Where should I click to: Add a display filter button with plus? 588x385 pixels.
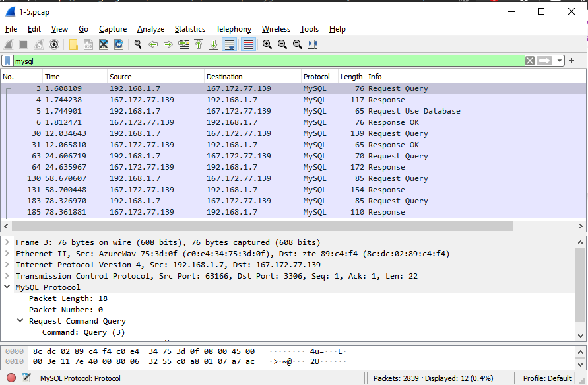point(572,61)
